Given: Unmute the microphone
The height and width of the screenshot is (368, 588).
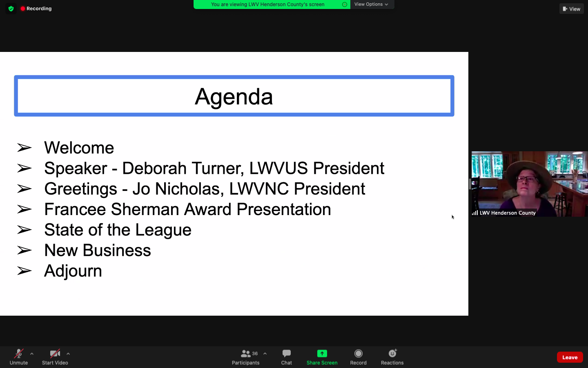Looking at the screenshot, I should click(19, 357).
